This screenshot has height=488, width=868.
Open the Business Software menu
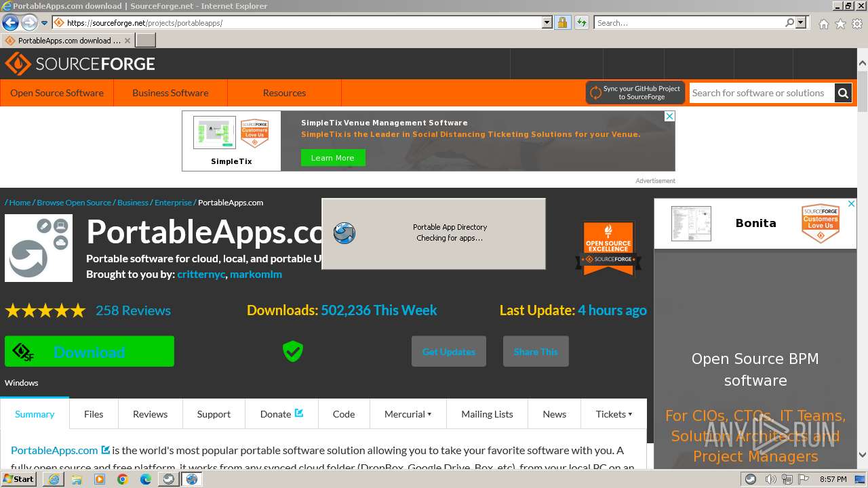170,93
